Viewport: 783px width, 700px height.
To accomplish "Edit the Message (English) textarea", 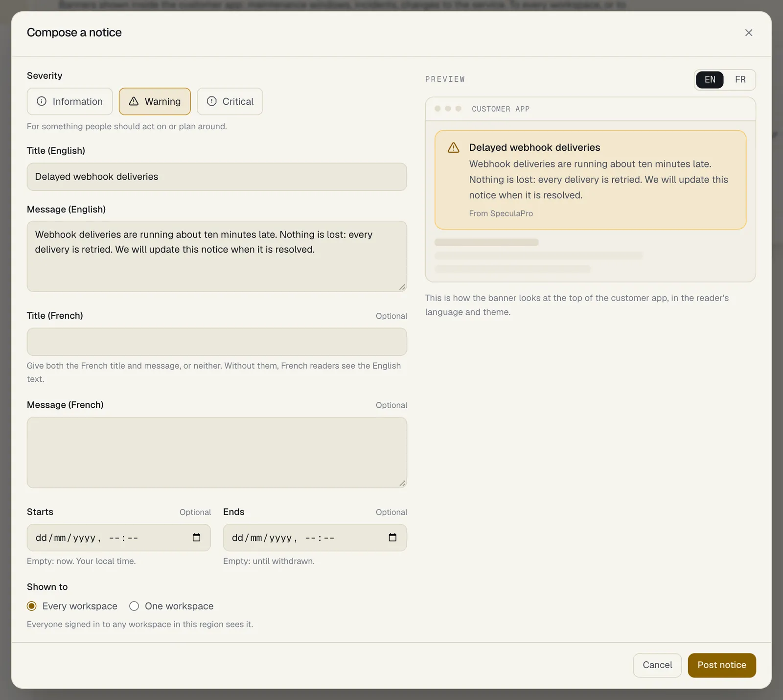I will pos(217,257).
